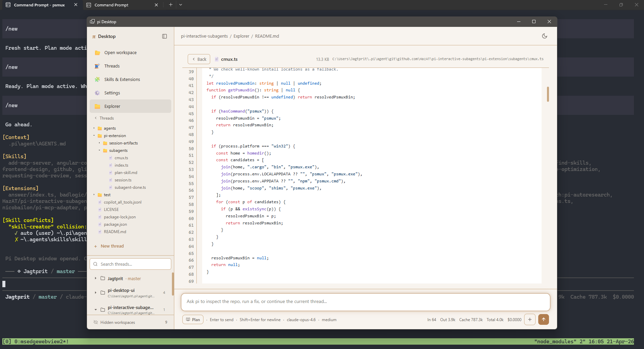Open a new terminal tab
Image resolution: width=644 pixels, height=349 pixels.
click(171, 5)
